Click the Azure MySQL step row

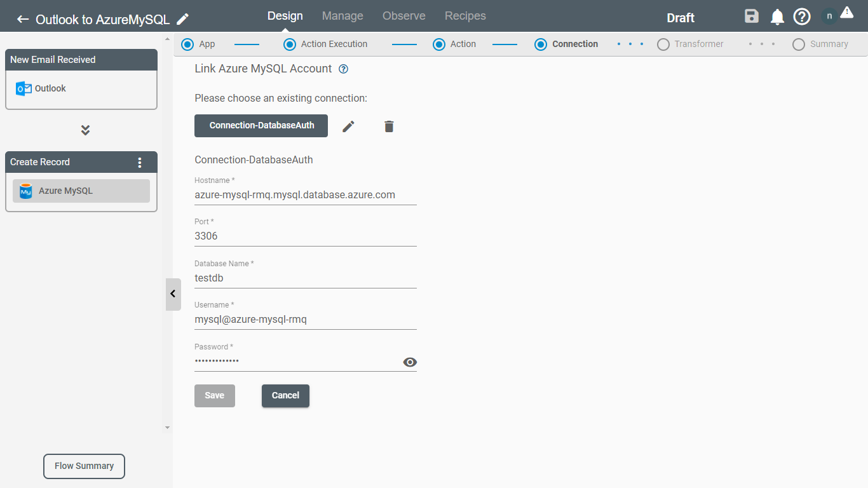coord(81,191)
